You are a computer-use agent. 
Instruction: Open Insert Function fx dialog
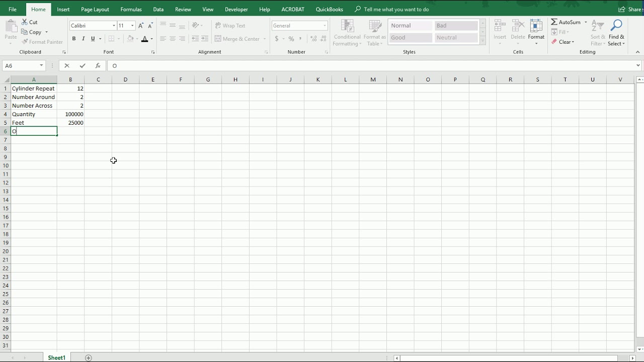(98, 66)
